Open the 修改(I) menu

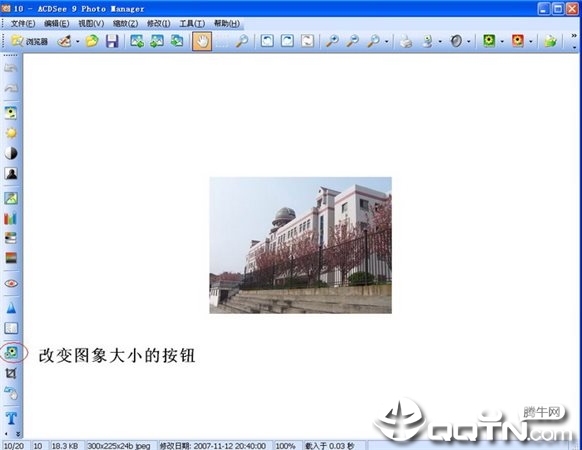[158, 23]
